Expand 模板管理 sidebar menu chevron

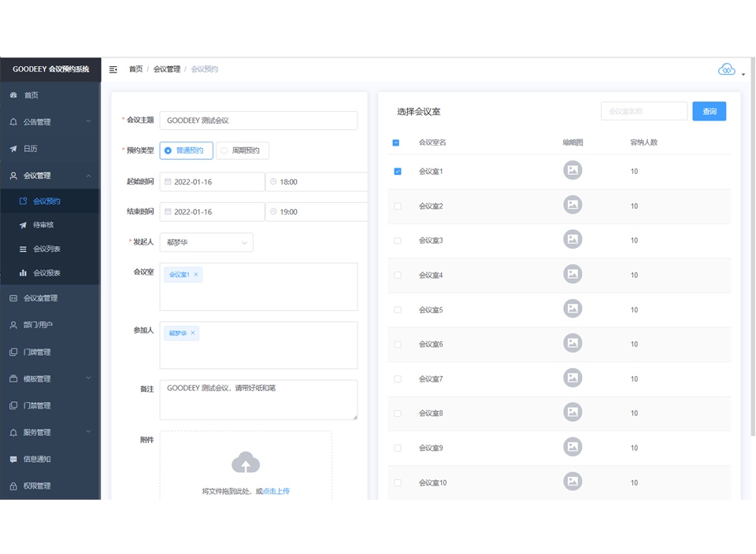89,379
